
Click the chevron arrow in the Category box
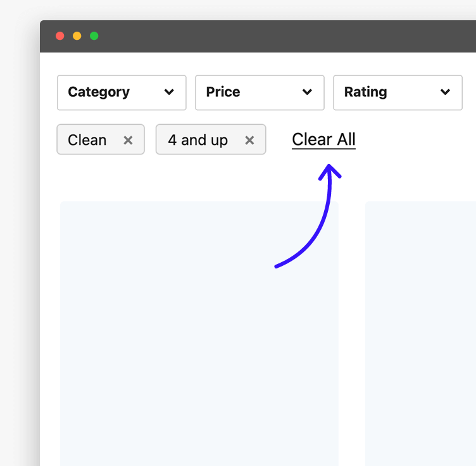pos(169,92)
